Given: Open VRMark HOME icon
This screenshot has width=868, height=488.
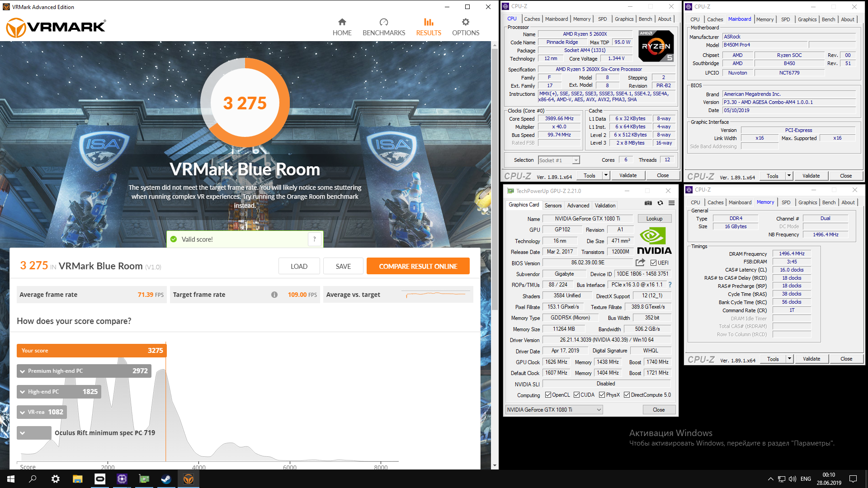Looking at the screenshot, I should 342,22.
